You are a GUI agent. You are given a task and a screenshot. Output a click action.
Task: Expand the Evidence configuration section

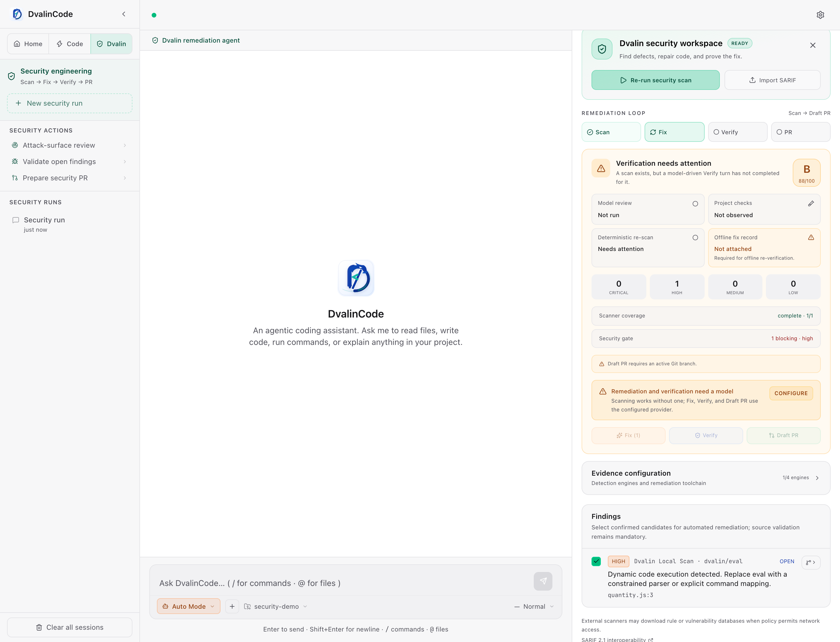pos(706,478)
